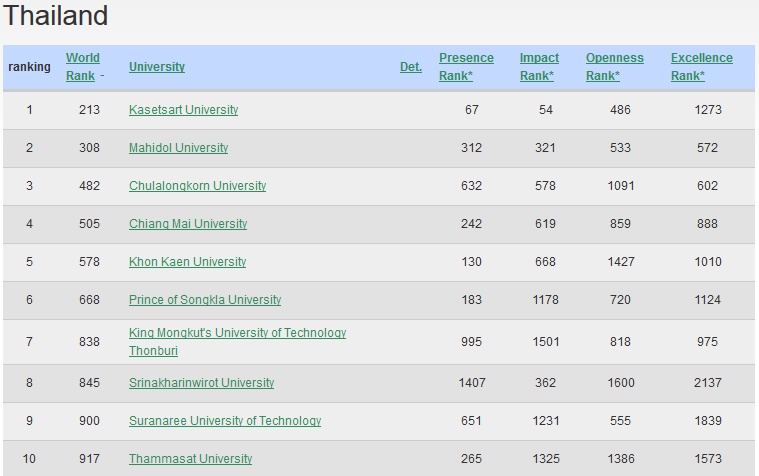Sort by University column header
This screenshot has height=476, width=759.
pos(157,67)
